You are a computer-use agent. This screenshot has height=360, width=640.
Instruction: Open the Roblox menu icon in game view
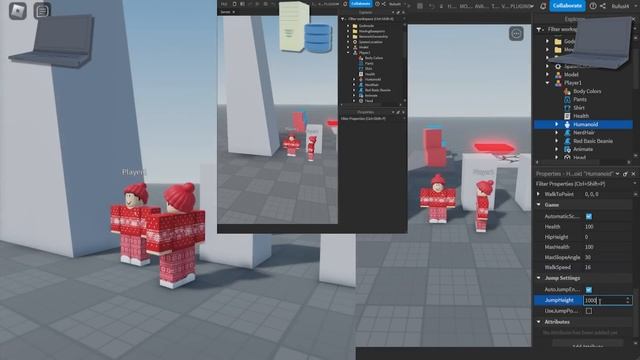[18, 11]
